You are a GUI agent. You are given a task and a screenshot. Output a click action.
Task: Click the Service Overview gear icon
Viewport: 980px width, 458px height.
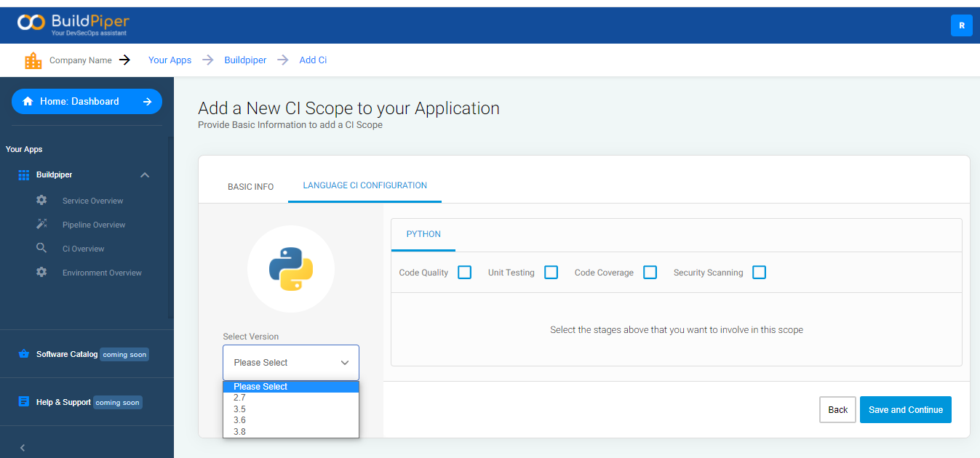coord(41,200)
